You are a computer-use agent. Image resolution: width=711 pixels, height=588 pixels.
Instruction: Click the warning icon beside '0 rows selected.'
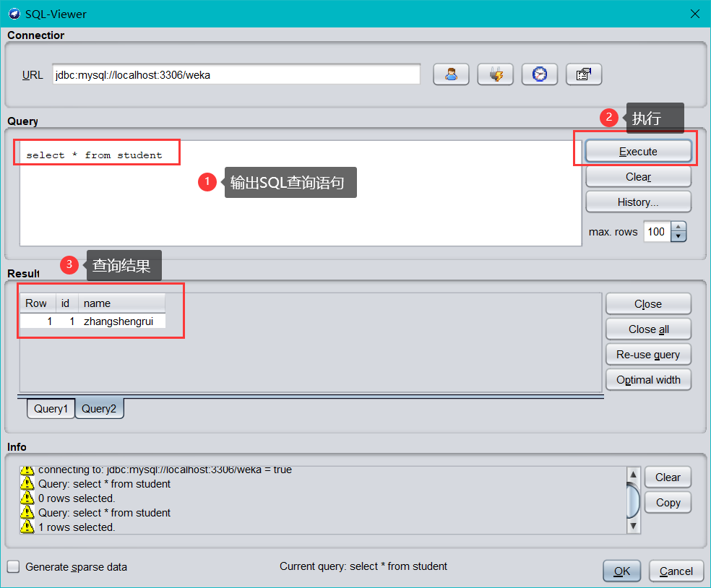point(27,498)
